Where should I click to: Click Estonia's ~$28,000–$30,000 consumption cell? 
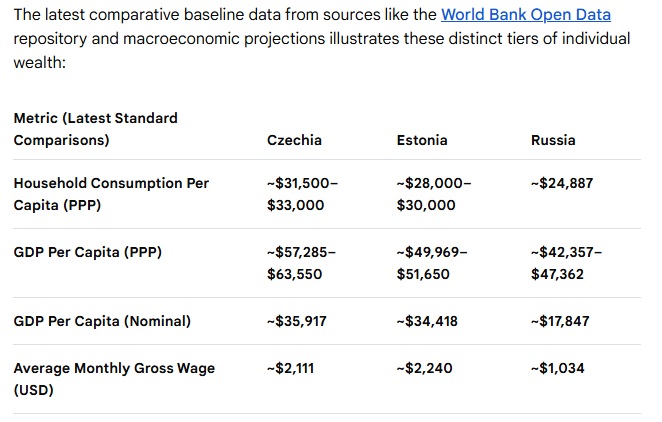[x=434, y=194]
